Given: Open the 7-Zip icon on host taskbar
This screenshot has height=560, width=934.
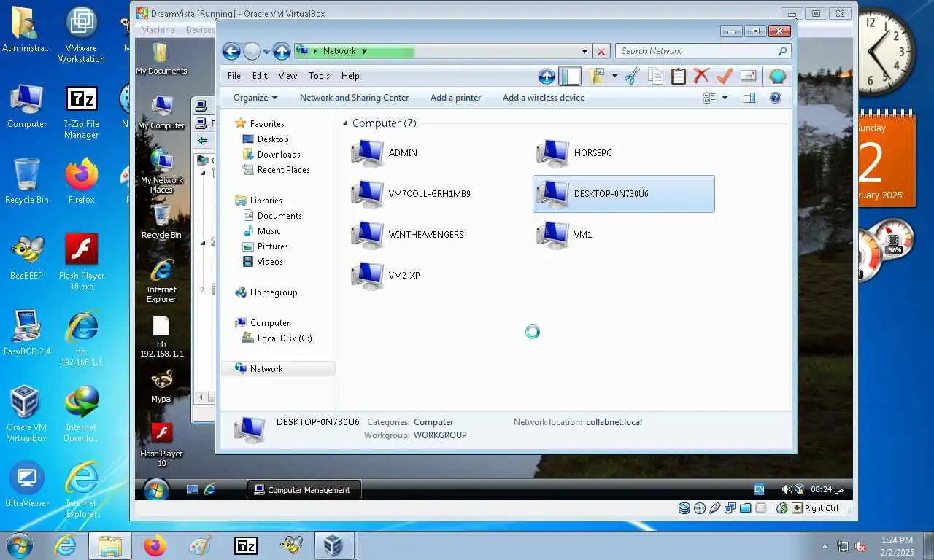Looking at the screenshot, I should tap(246, 545).
